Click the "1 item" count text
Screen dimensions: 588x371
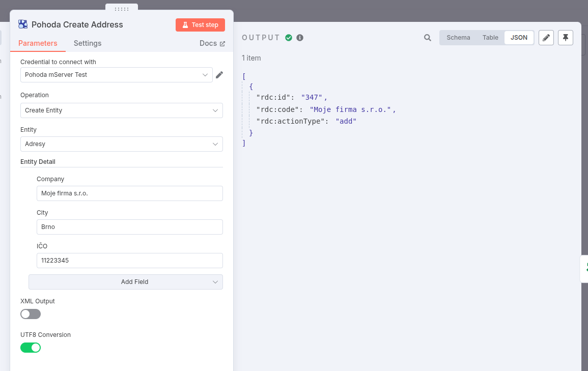251,58
